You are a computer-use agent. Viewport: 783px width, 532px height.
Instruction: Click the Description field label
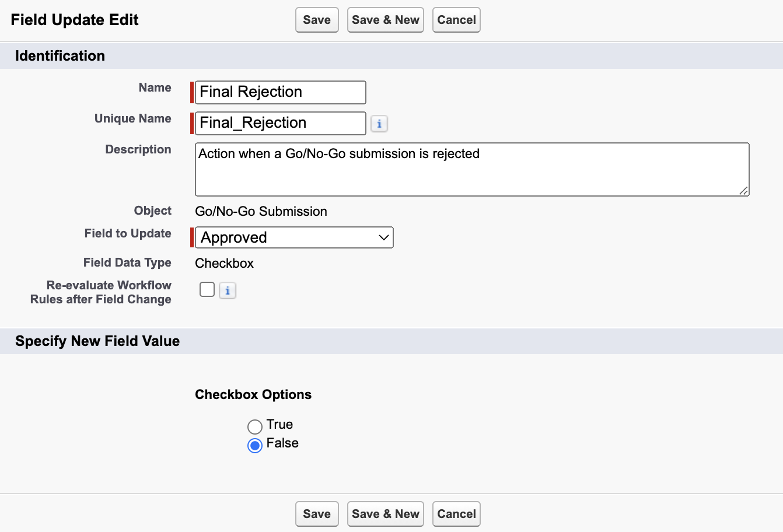coord(138,149)
